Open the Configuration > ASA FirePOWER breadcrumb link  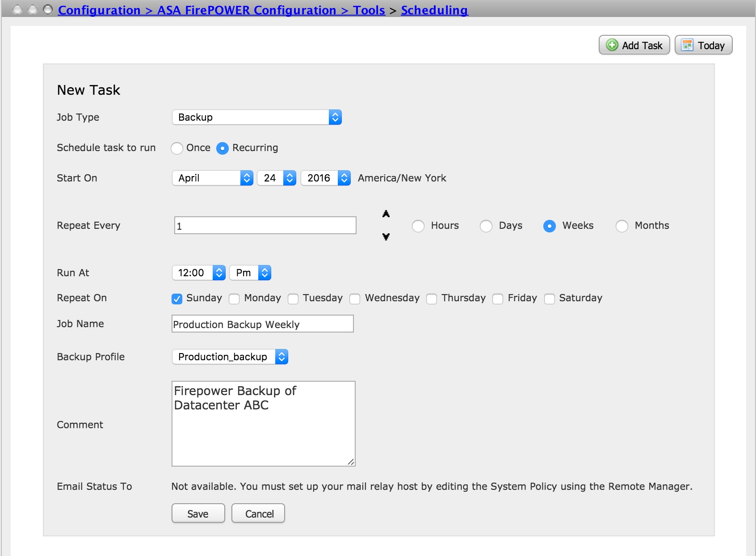[x=222, y=10]
